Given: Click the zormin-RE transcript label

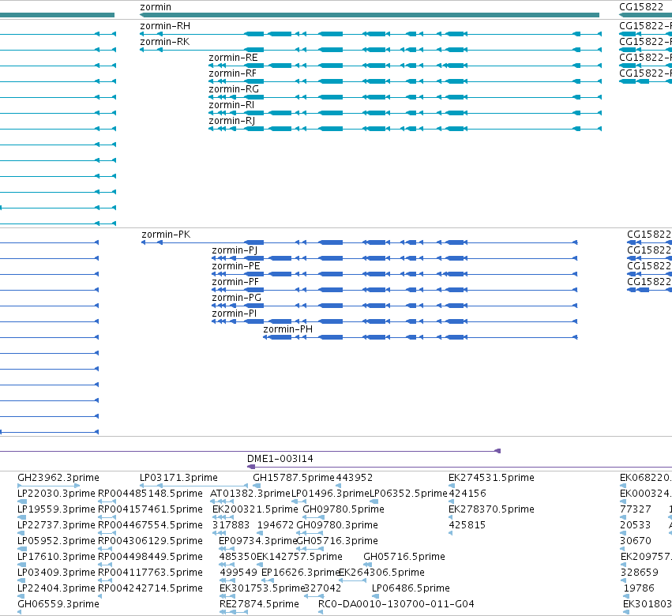Looking at the screenshot, I should (x=233, y=58).
